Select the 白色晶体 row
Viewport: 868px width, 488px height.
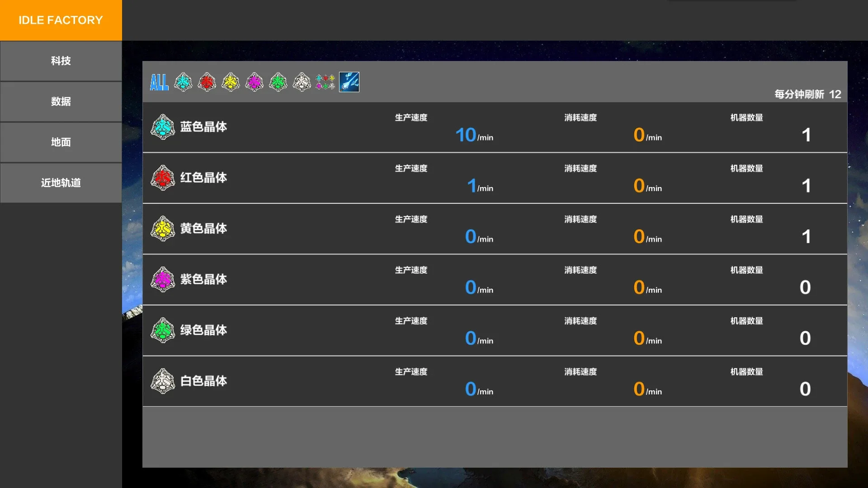(203, 381)
